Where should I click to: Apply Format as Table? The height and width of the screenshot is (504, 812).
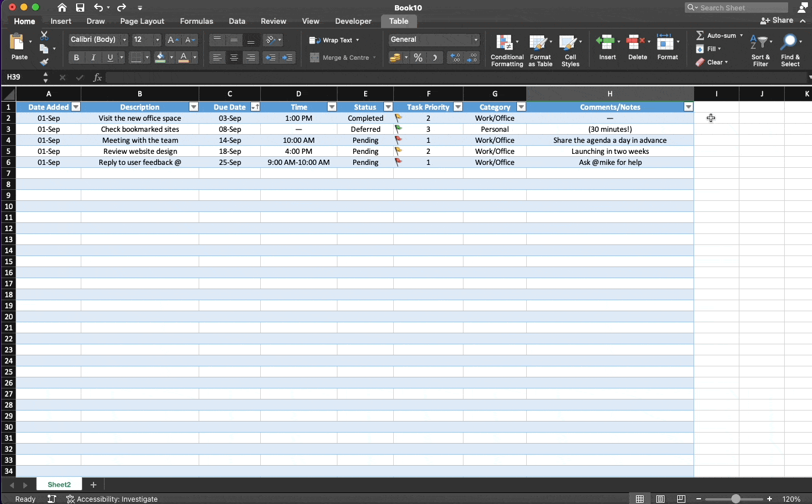(x=540, y=49)
